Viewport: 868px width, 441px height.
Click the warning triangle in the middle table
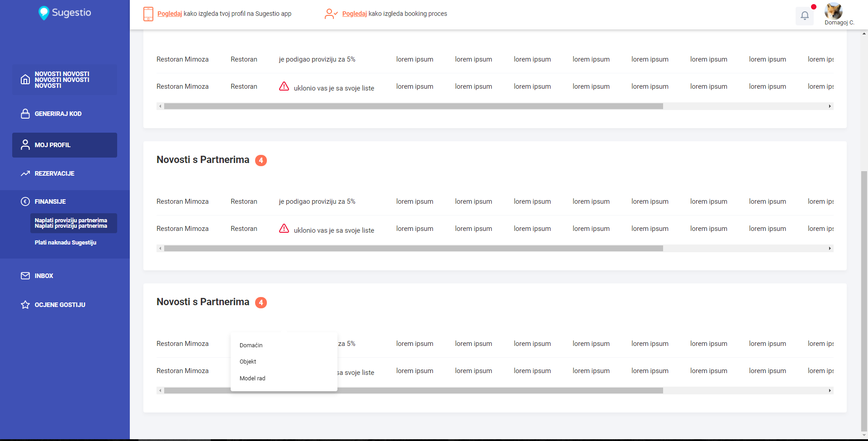tap(284, 228)
